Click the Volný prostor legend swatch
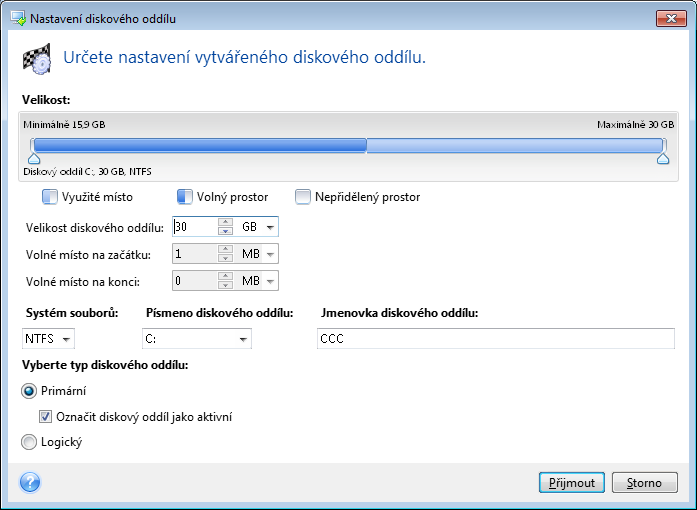This screenshot has height=510, width=697. pyautogui.click(x=184, y=197)
